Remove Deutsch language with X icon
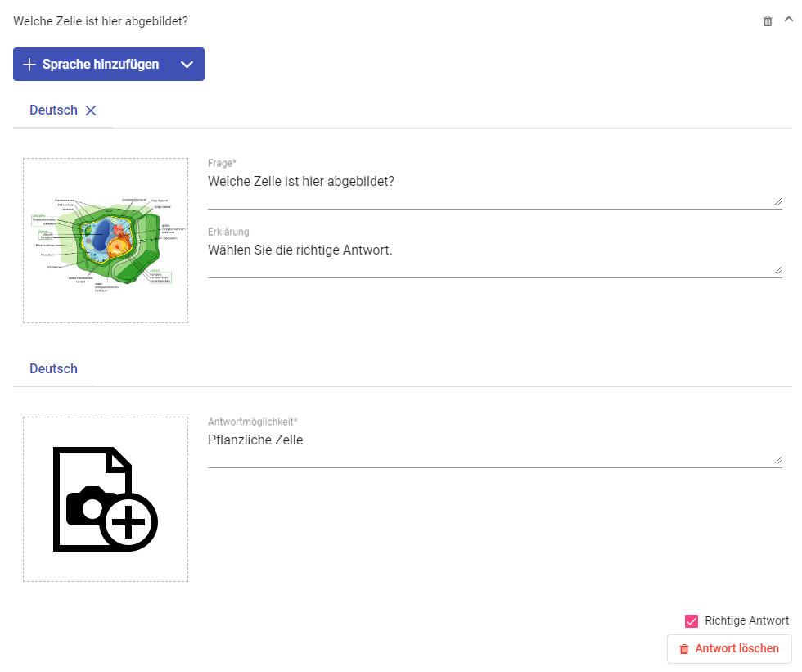 91,110
